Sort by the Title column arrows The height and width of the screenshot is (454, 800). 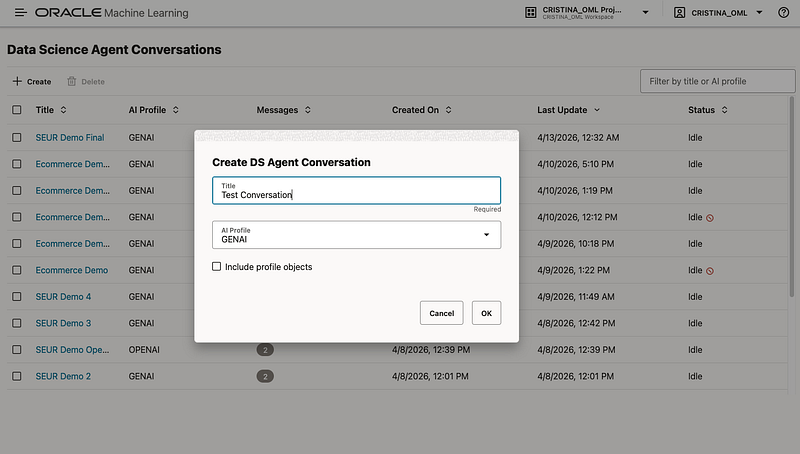click(64, 110)
